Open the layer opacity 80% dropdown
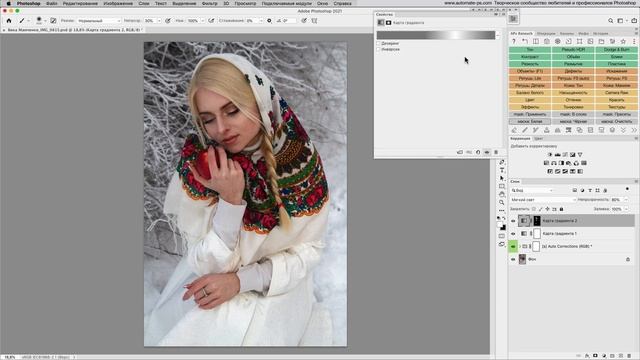This screenshot has width=640, height=360. [x=626, y=200]
